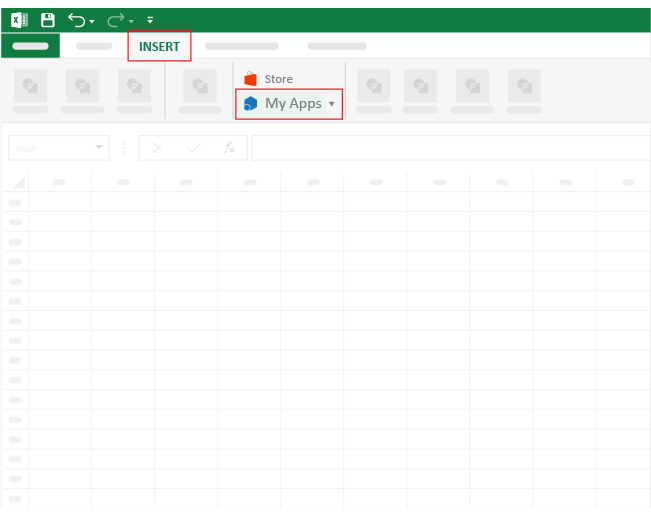
Task: Click the fx insert function icon
Action: pyautogui.click(x=229, y=147)
